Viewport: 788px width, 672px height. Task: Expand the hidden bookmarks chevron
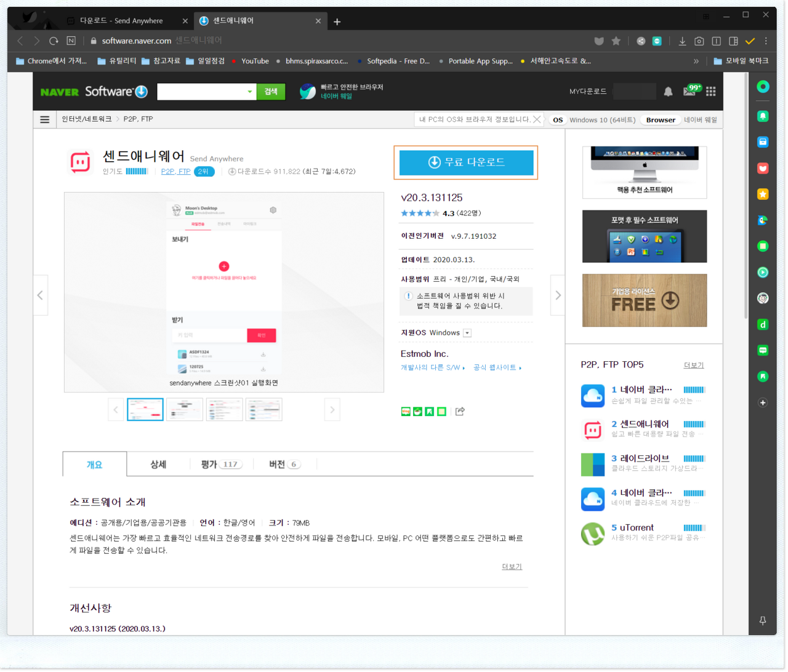point(696,61)
